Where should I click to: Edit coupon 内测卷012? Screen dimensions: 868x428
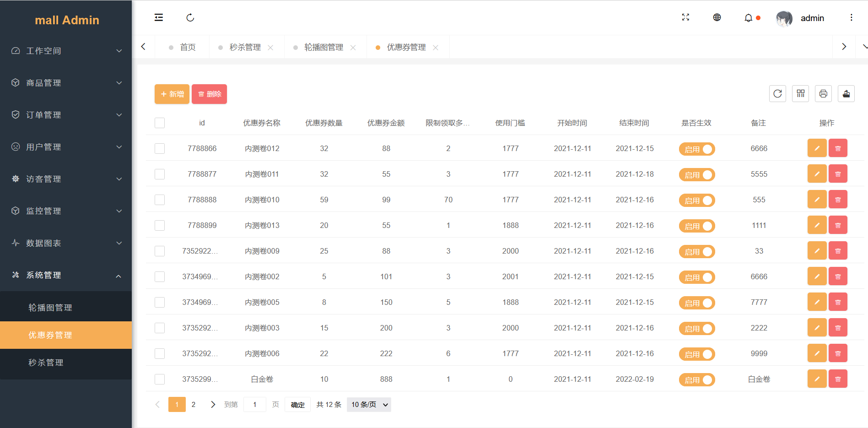[x=817, y=148]
